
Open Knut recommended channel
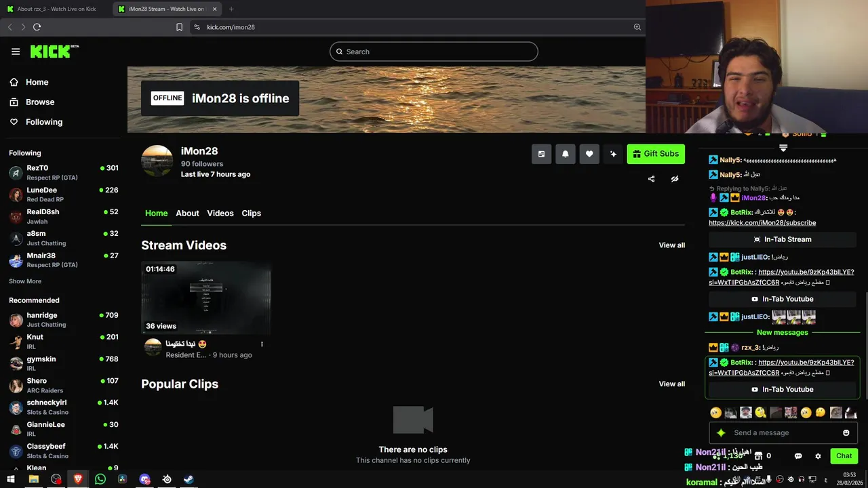[64, 342]
